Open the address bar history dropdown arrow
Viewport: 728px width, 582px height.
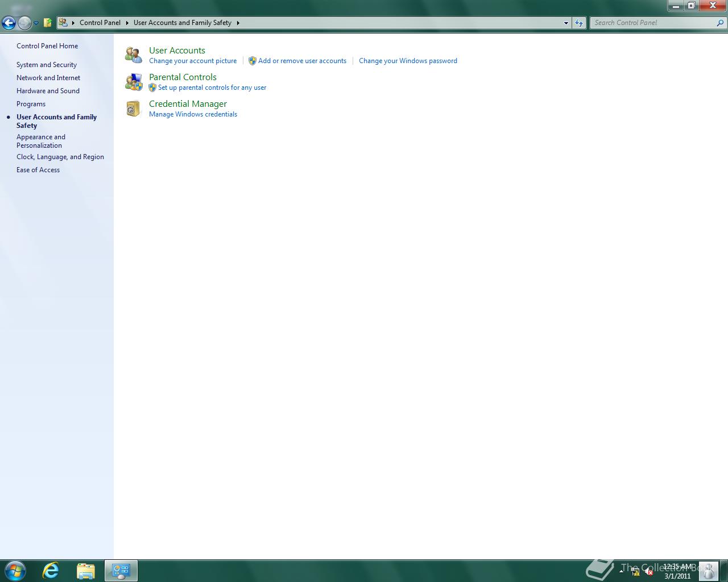pyautogui.click(x=565, y=23)
